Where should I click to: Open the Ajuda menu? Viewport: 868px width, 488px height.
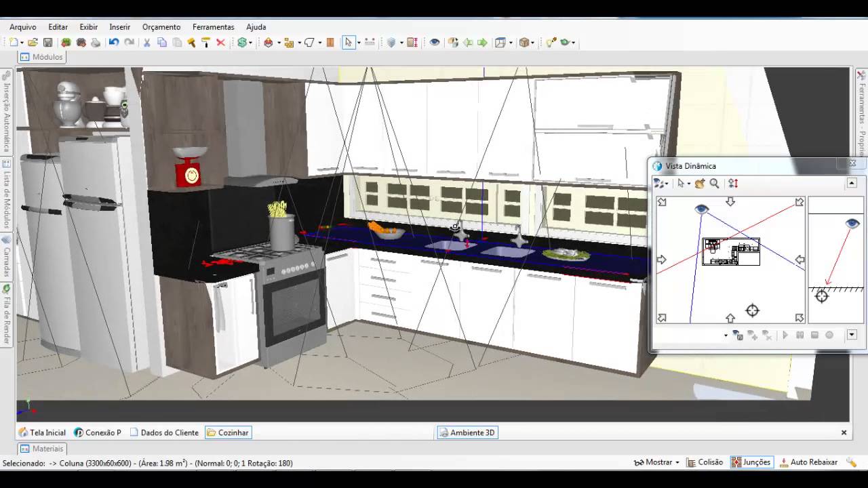(256, 27)
